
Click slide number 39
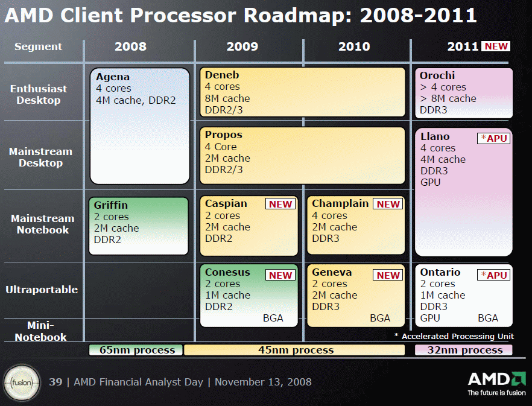[x=55, y=382]
